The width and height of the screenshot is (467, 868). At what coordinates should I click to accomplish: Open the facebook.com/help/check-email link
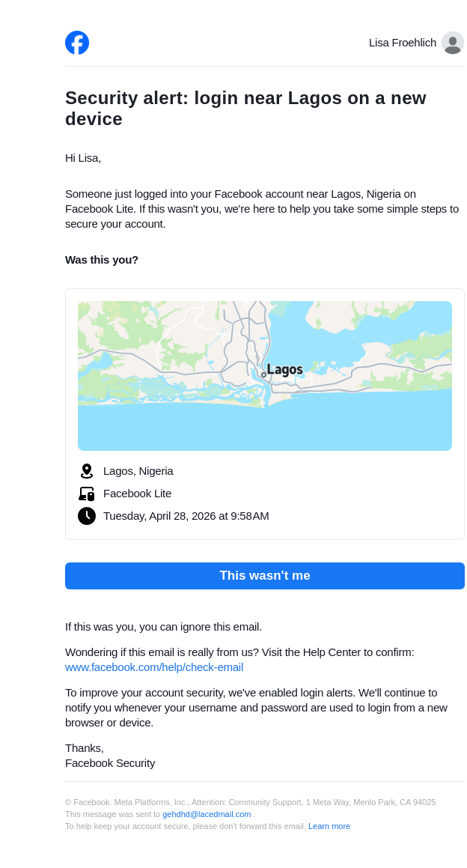tap(154, 667)
